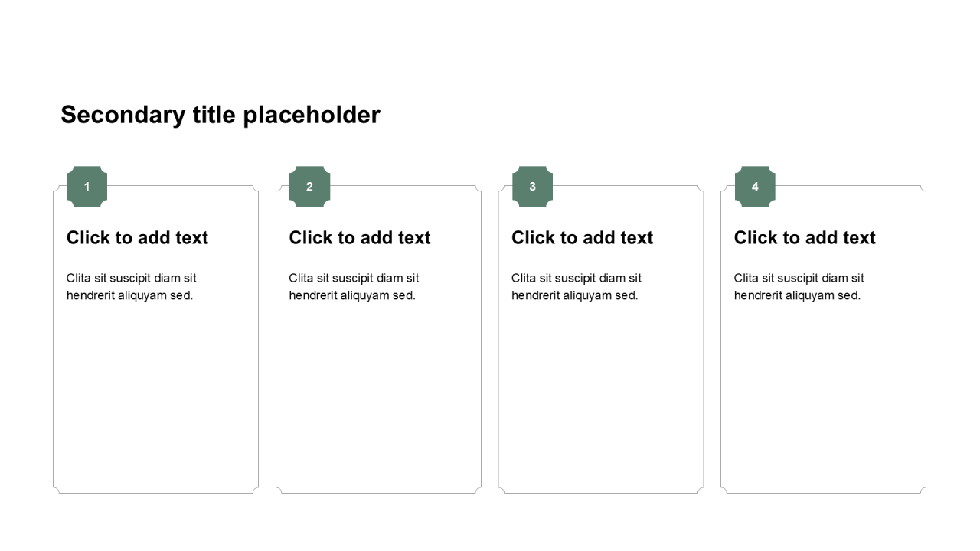The height and width of the screenshot is (551, 980).
Task: Select body text in the second card
Action: (354, 287)
